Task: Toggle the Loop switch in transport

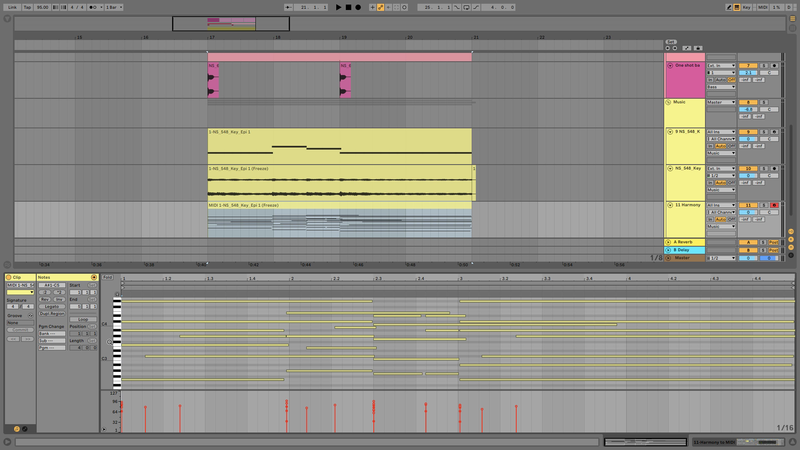Action: point(466,7)
